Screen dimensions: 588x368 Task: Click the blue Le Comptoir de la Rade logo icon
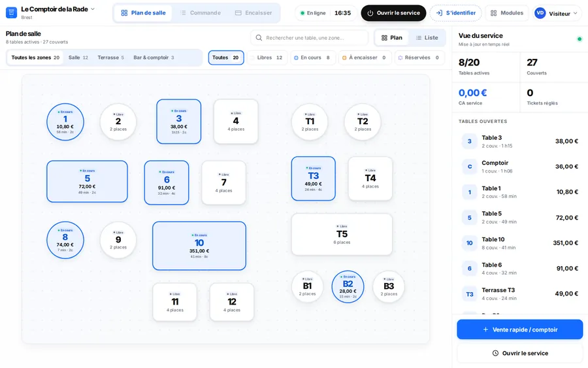(x=11, y=13)
